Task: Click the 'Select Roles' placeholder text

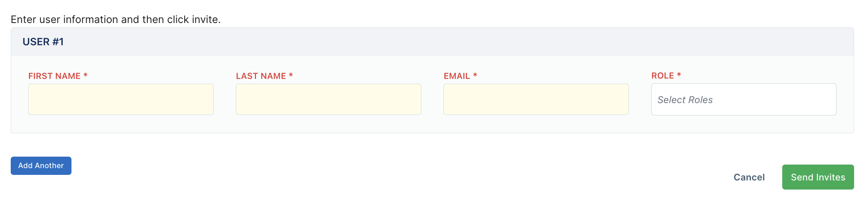Action: pos(685,100)
